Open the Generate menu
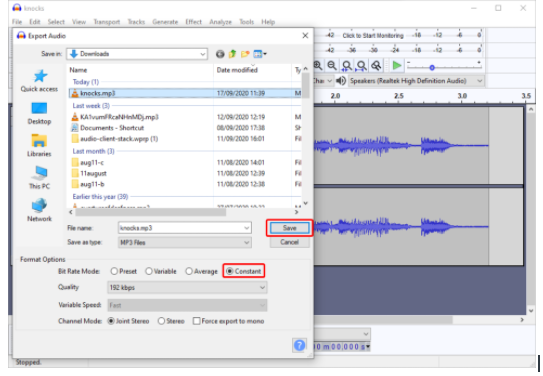Screen dimensions: 543x376 point(165,22)
